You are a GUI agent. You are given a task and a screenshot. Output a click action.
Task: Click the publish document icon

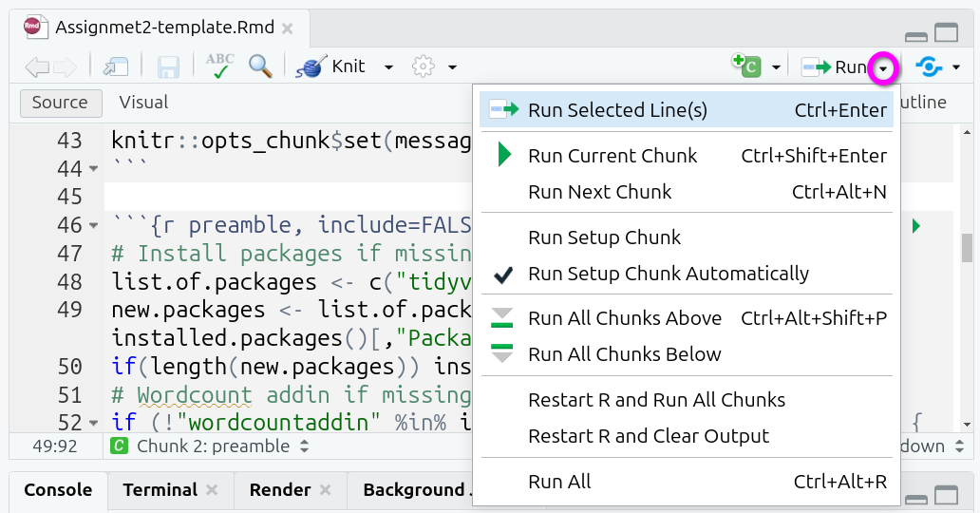929,66
